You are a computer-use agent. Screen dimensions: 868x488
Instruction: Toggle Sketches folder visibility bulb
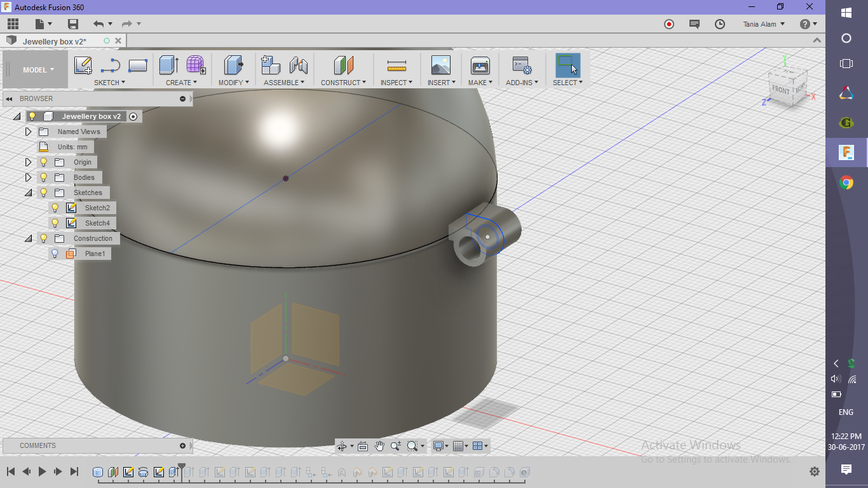(44, 193)
